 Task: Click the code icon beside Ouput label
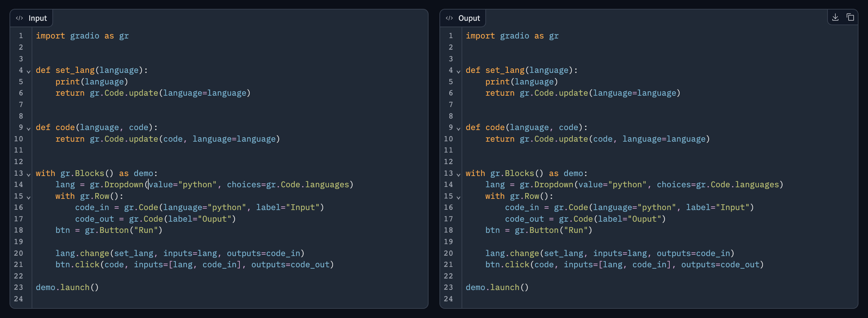pyautogui.click(x=449, y=18)
